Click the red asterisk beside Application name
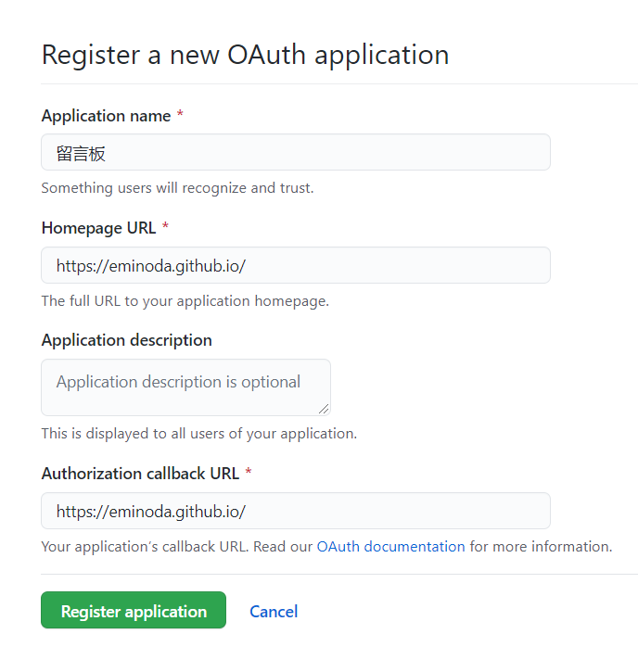 (180, 114)
